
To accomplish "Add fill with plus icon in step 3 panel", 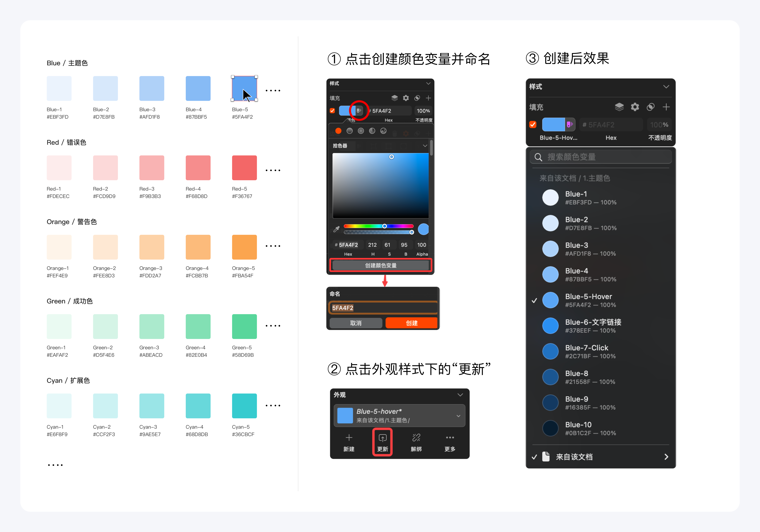I will (666, 107).
